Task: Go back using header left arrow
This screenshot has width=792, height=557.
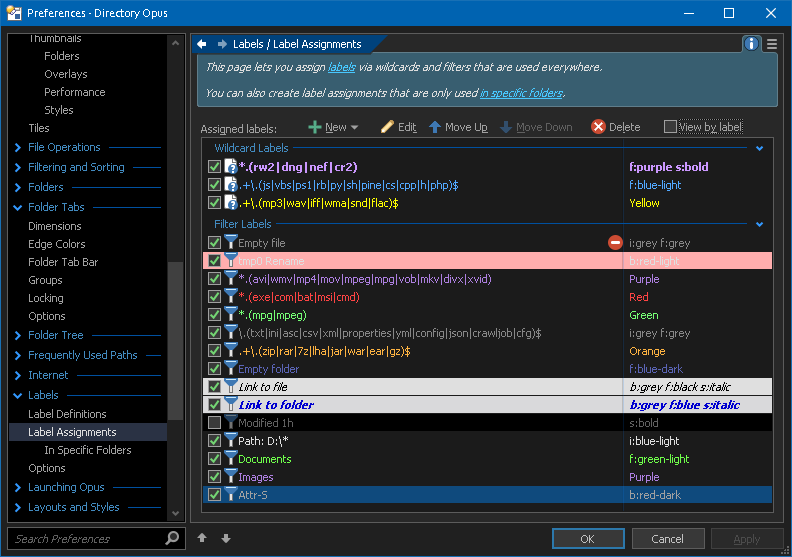Action: click(202, 44)
